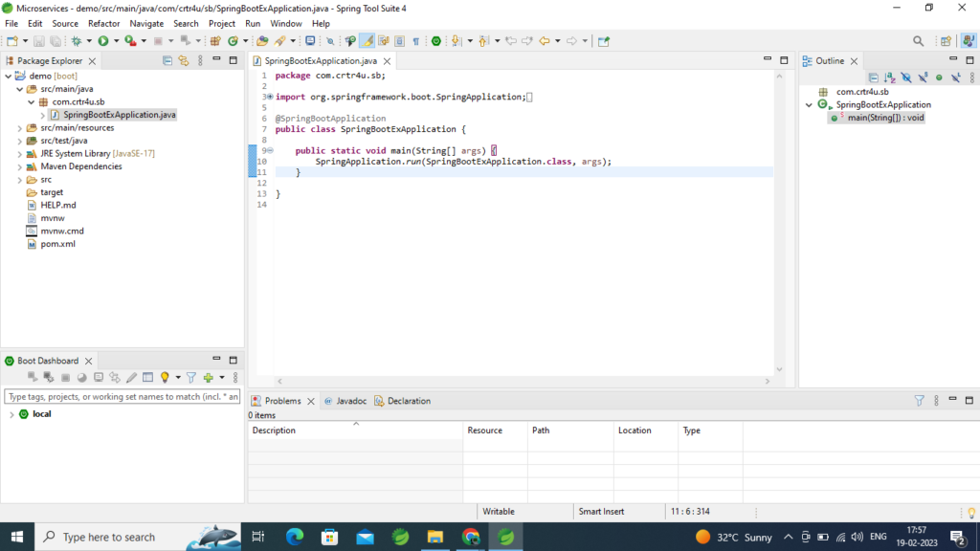Screen dimensions: 980x551
Task: Click Next Annotation yellow down arrow icon
Action: click(456, 41)
